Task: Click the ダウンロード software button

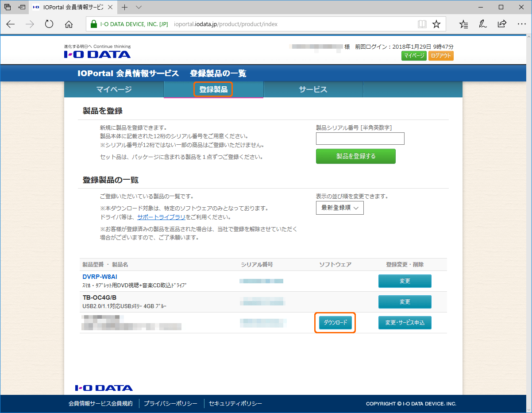Action: (x=335, y=323)
